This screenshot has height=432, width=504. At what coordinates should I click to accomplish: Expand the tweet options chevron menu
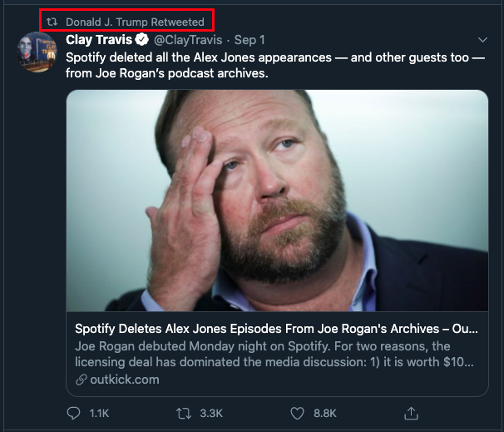tap(482, 40)
